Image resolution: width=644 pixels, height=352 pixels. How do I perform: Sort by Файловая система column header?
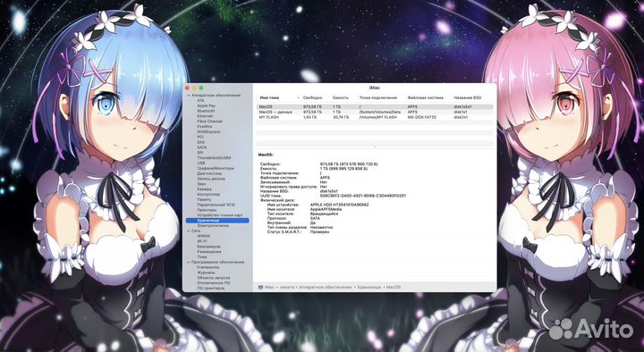pyautogui.click(x=425, y=97)
